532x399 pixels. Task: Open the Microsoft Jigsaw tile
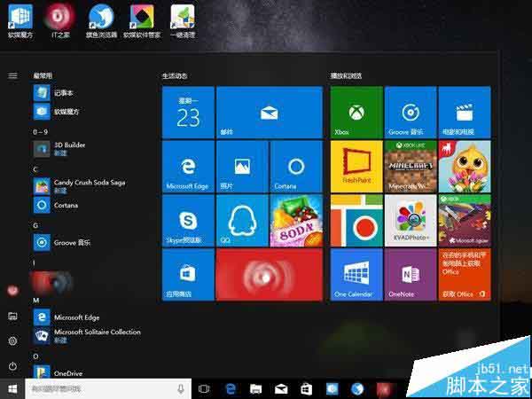tap(465, 221)
